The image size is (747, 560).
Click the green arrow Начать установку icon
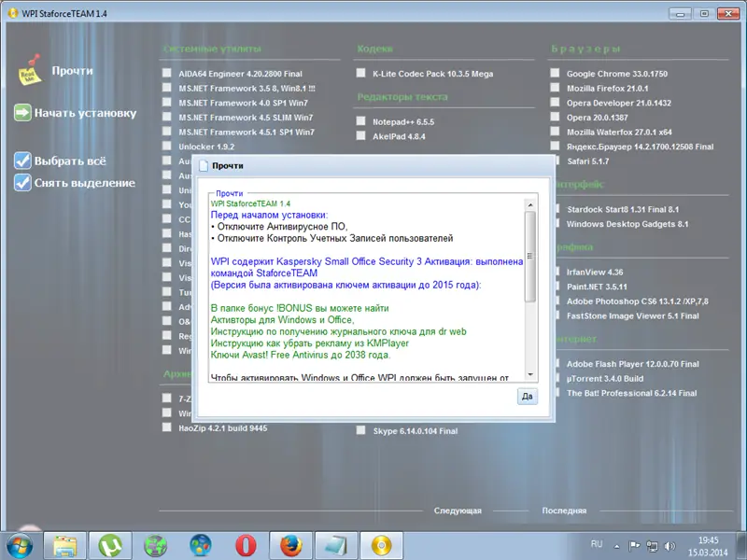22,113
